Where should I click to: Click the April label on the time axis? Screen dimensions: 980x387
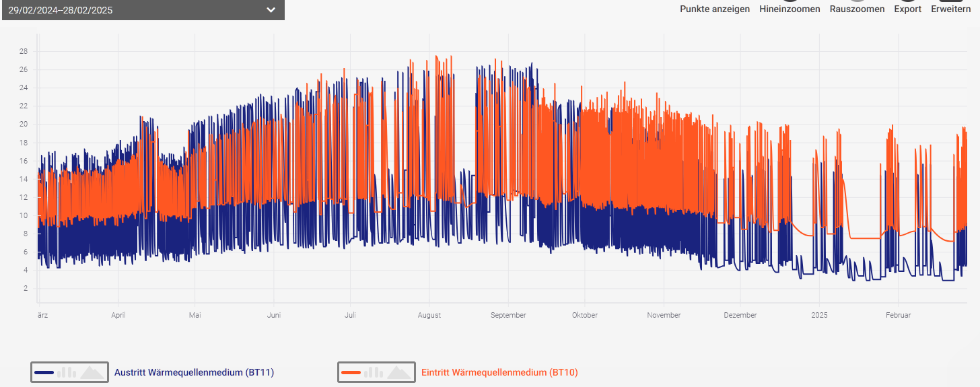point(118,315)
